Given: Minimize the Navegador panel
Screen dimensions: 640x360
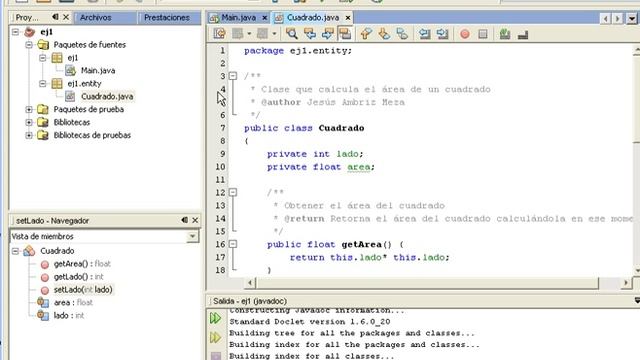Looking at the screenshot, I should 184,220.
